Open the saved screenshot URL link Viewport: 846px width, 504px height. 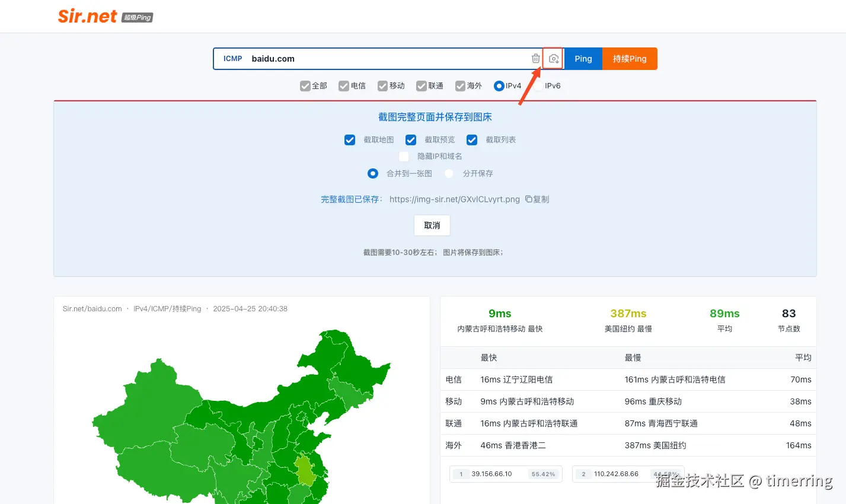pos(455,199)
